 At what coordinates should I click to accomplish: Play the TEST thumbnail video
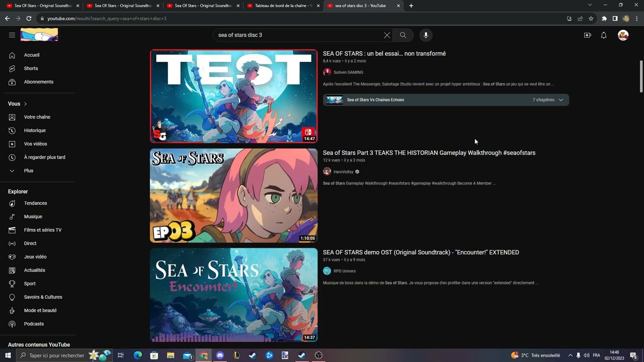point(234,96)
